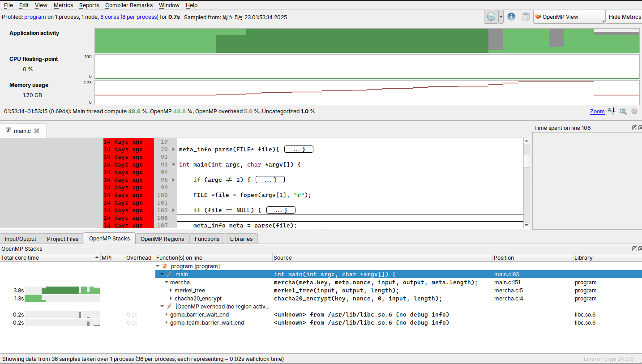642x364 pixels.
Task: Close the main.c file tab
Action: pos(37,131)
